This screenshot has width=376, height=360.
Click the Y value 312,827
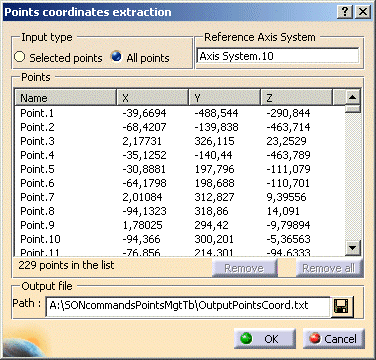pos(215,197)
